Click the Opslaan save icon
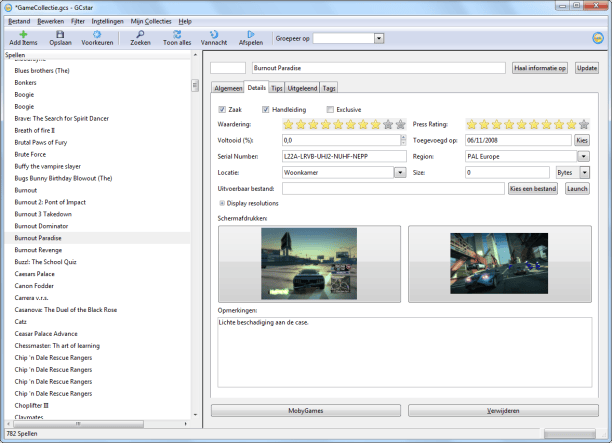The height and width of the screenshot is (443, 612). coord(60,34)
